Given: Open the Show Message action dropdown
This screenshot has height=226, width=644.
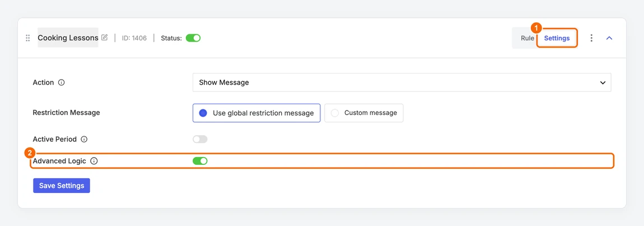Looking at the screenshot, I should coord(402,82).
